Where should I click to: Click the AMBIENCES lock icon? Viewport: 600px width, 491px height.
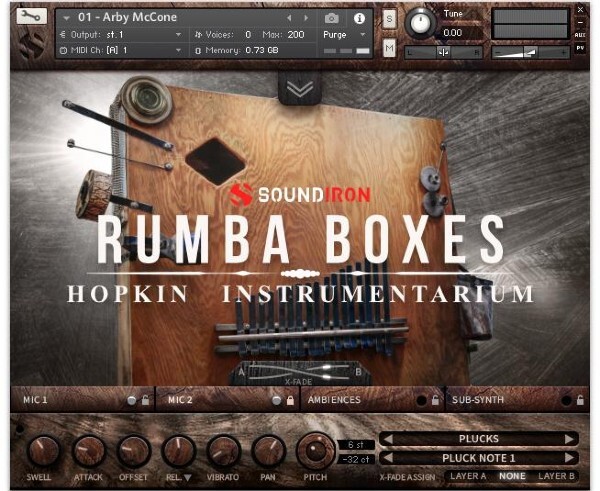pyautogui.click(x=435, y=400)
